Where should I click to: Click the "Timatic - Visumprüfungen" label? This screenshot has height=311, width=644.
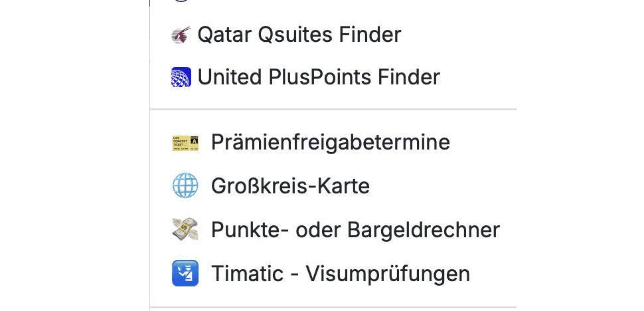tap(340, 274)
